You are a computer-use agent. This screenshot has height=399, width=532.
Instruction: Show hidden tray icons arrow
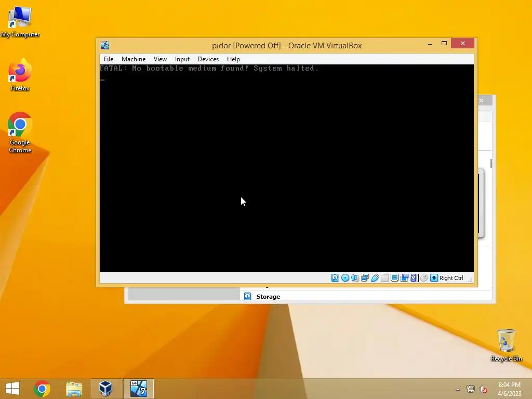click(458, 389)
